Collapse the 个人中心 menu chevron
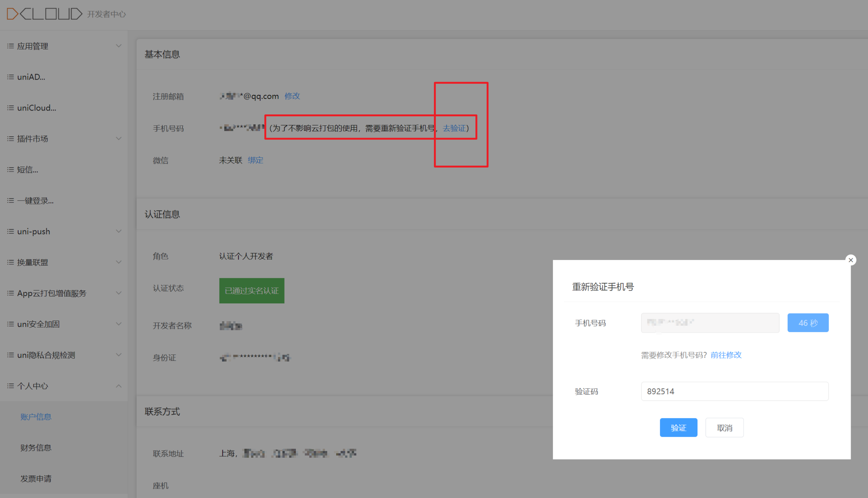 (119, 386)
